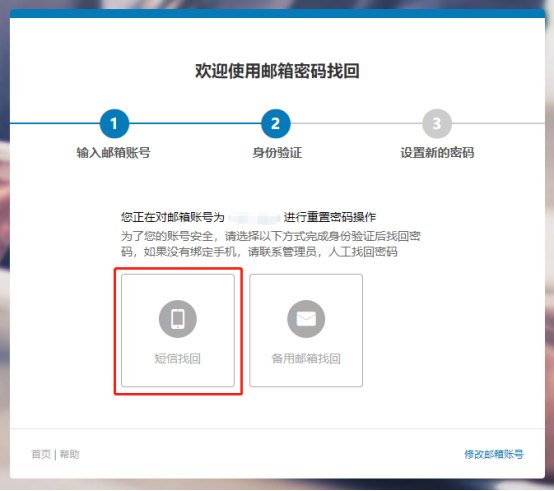
Task: Select the 短信找回 option card
Action: tap(178, 330)
